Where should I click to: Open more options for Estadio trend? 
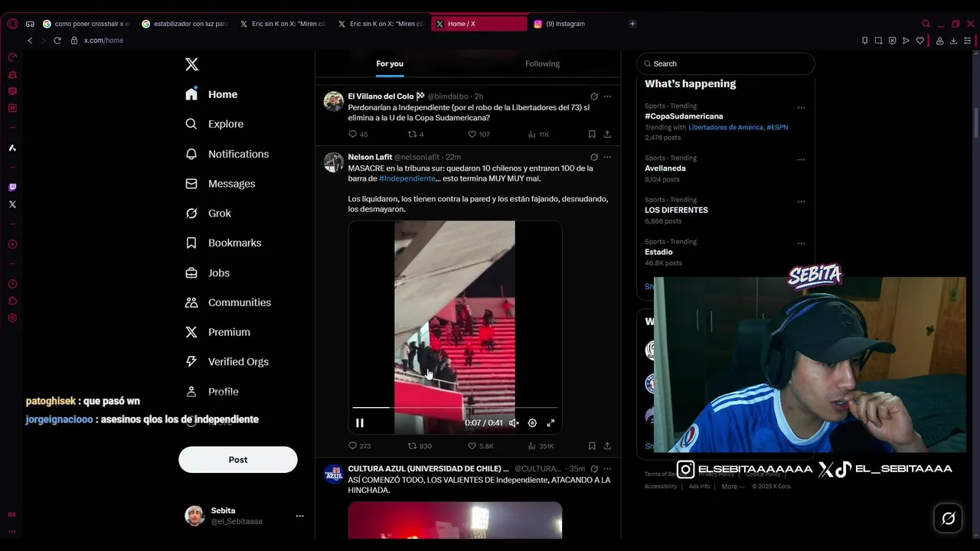click(x=801, y=243)
